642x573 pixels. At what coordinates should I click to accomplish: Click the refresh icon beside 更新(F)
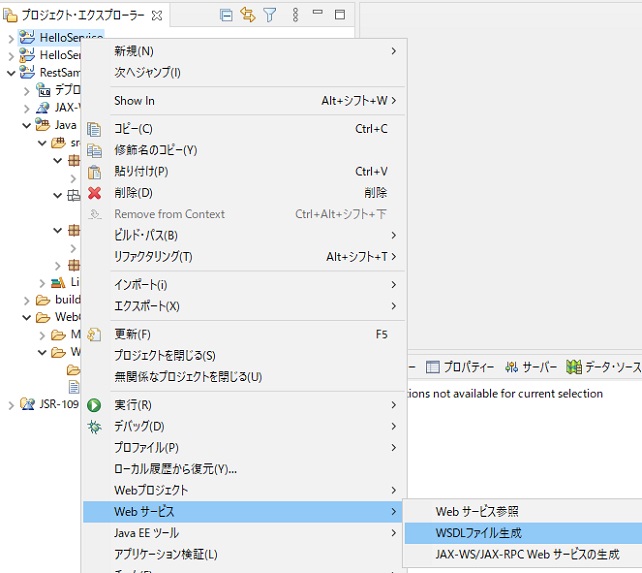coord(94,335)
